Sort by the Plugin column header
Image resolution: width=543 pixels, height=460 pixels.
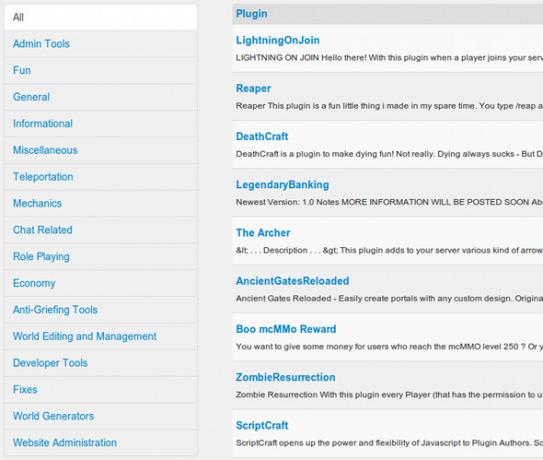pos(251,14)
